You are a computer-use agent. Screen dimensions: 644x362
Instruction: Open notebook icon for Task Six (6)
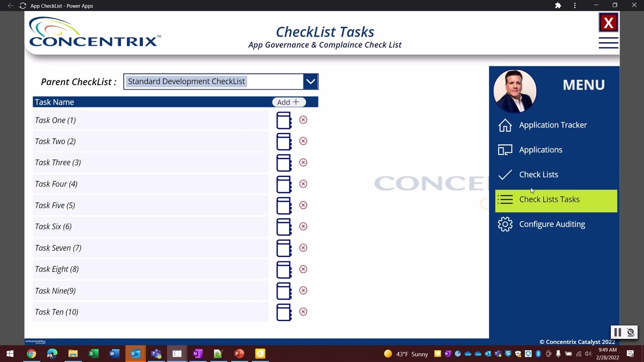click(x=284, y=227)
